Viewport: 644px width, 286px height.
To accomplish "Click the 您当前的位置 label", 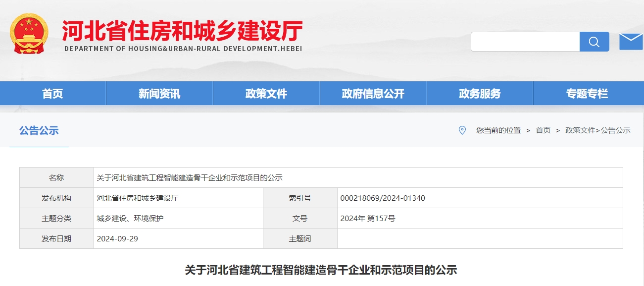I will point(498,130).
